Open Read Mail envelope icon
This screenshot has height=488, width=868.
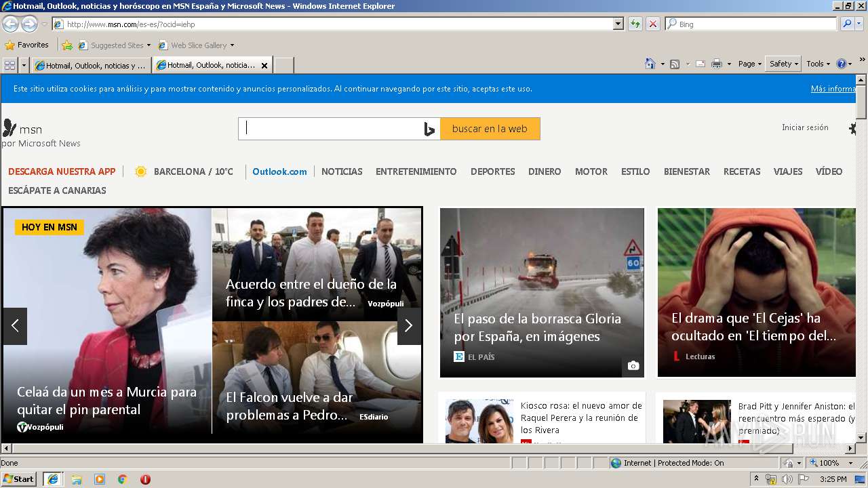(701, 64)
